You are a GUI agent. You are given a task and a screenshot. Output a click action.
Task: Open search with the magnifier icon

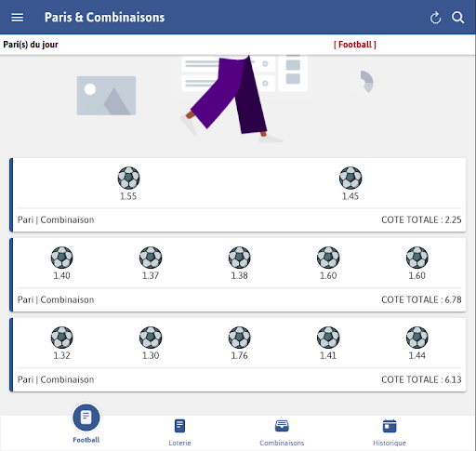click(457, 18)
